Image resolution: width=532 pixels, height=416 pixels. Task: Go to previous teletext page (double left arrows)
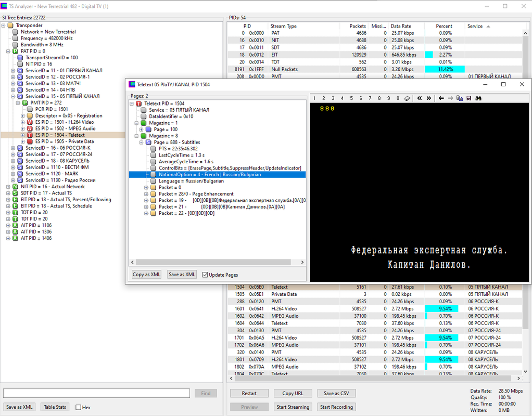420,98
